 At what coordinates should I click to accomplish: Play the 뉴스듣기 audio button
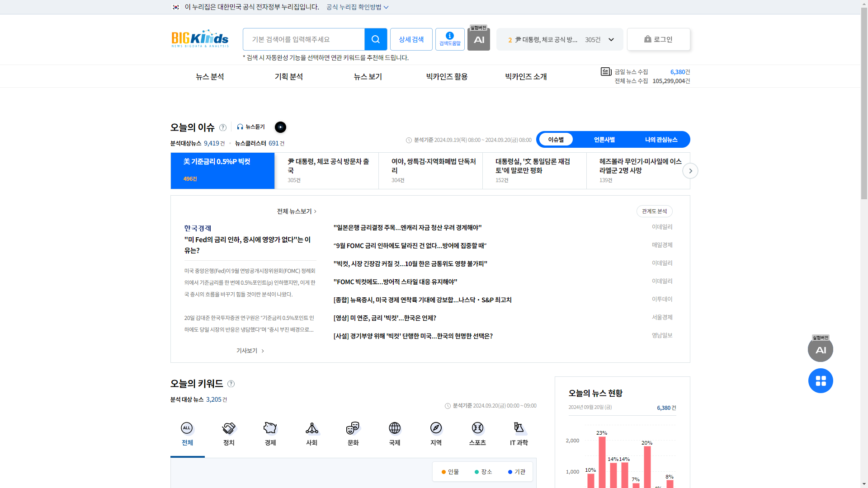tap(280, 127)
